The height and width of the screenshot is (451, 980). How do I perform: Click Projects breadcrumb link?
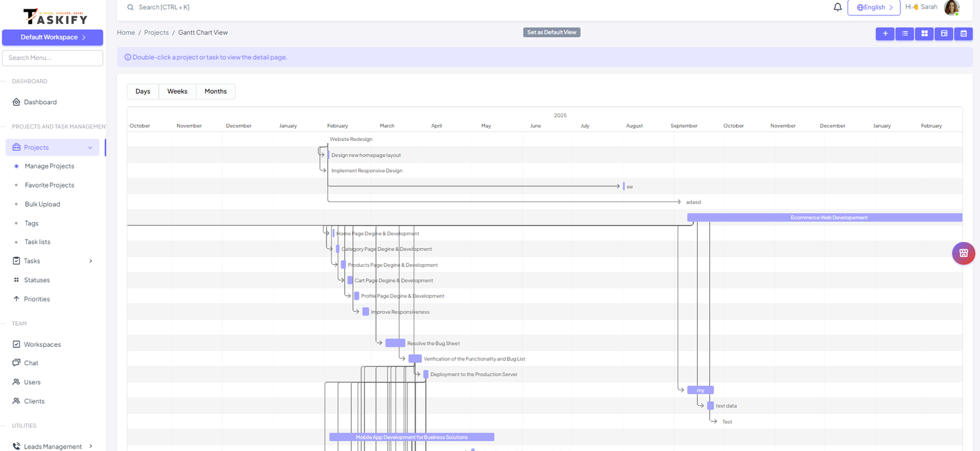pos(156,32)
